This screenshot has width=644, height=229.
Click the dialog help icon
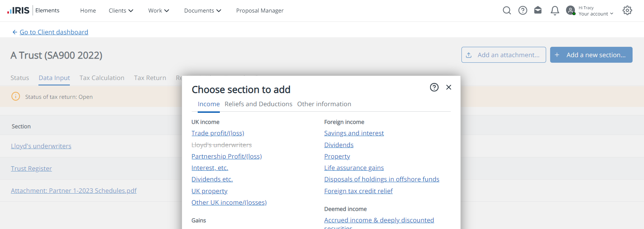[x=434, y=87]
